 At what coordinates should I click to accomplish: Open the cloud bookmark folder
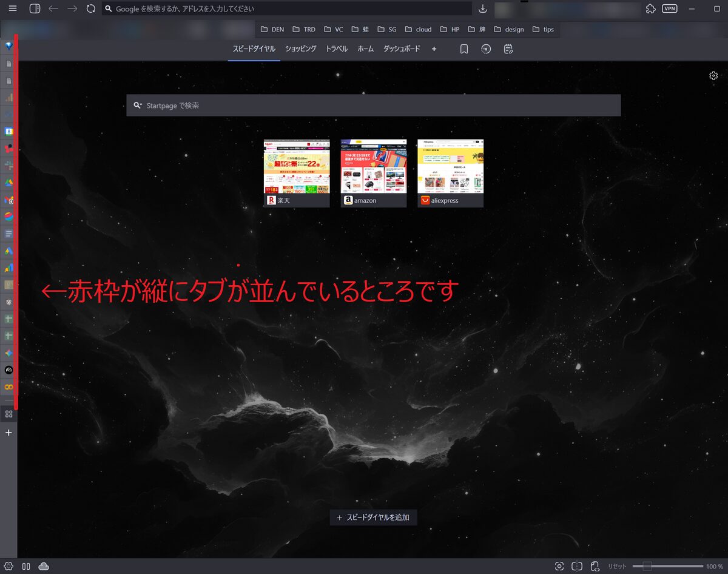pos(417,29)
